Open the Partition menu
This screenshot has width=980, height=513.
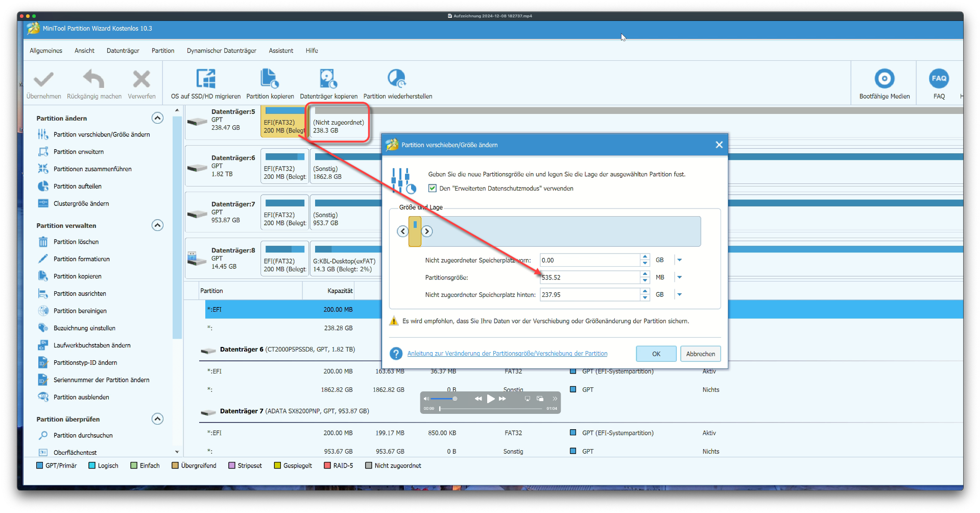coord(163,51)
